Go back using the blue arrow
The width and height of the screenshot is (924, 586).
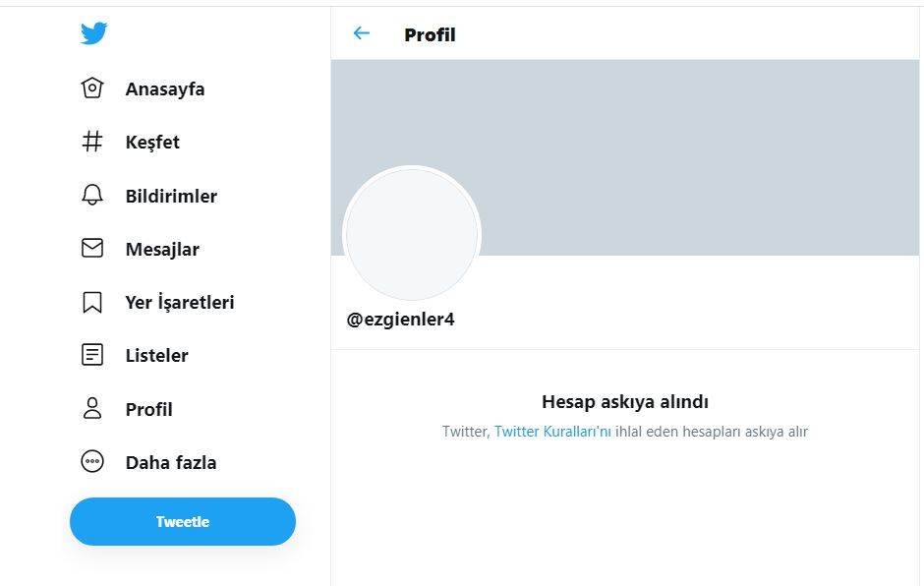pos(362,33)
